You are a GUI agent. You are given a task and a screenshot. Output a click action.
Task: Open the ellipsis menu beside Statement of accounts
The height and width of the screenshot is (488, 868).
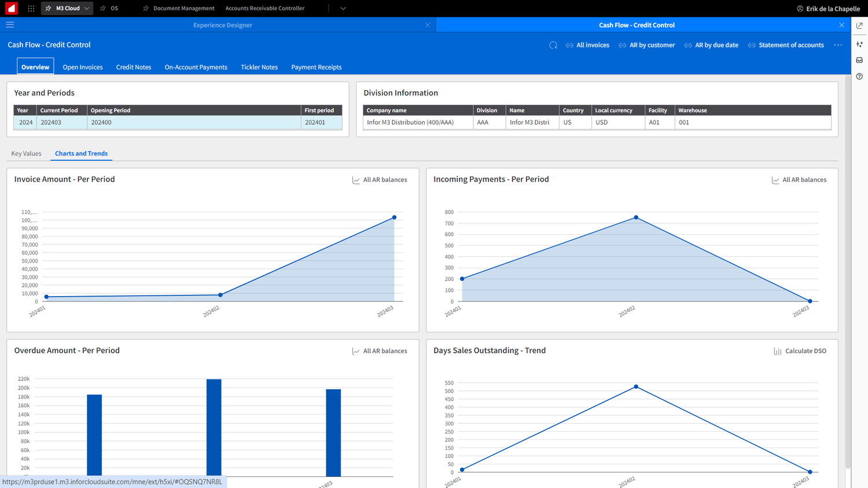838,45
